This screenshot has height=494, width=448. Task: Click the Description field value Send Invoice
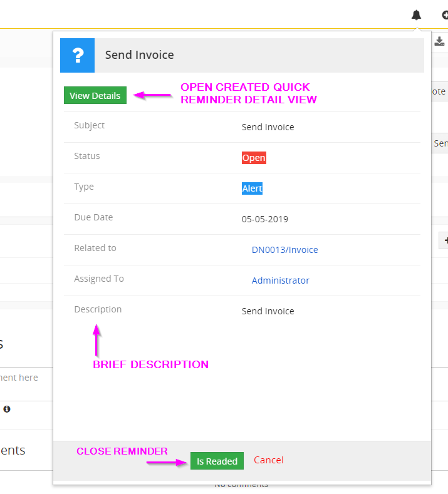pyautogui.click(x=268, y=311)
